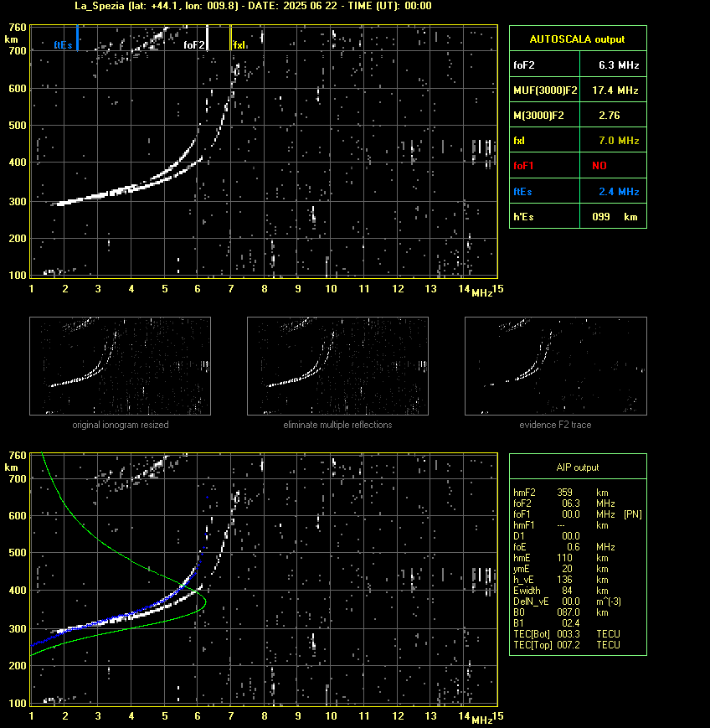
Task: Click the foF2 value '6.3 MHz'
Action: [619, 65]
